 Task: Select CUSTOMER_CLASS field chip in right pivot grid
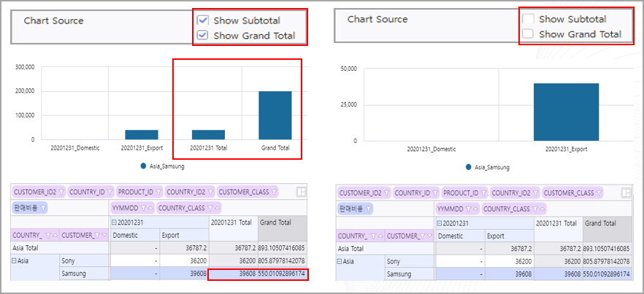(572, 193)
